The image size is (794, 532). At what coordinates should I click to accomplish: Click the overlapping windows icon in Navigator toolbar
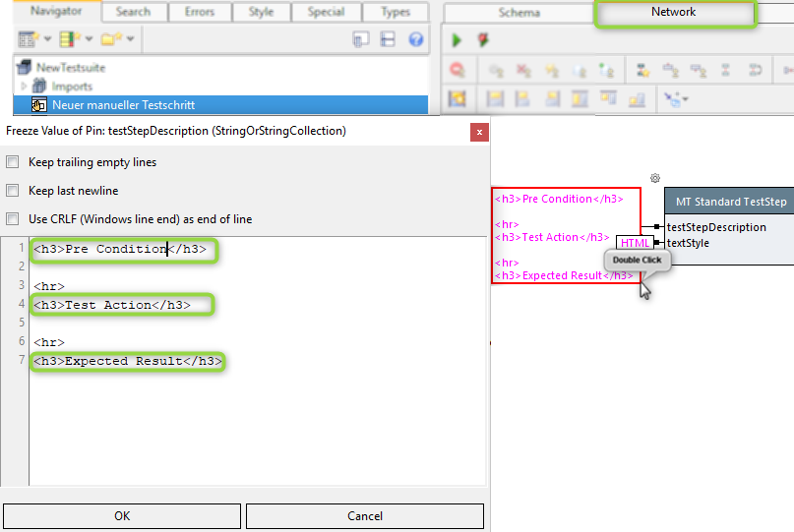click(361, 39)
